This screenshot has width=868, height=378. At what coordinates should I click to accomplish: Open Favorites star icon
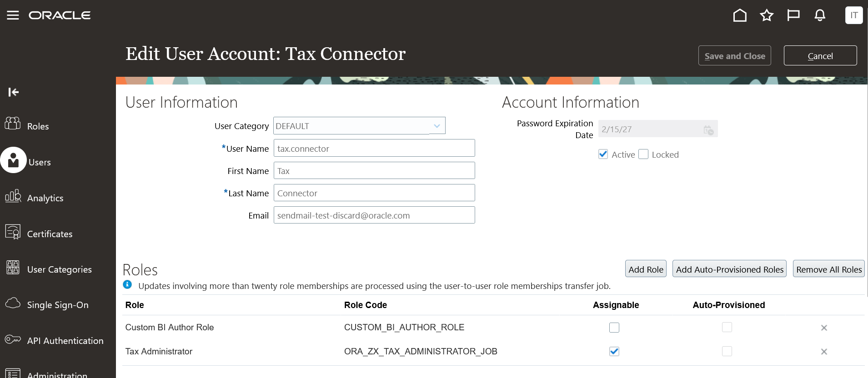point(767,15)
